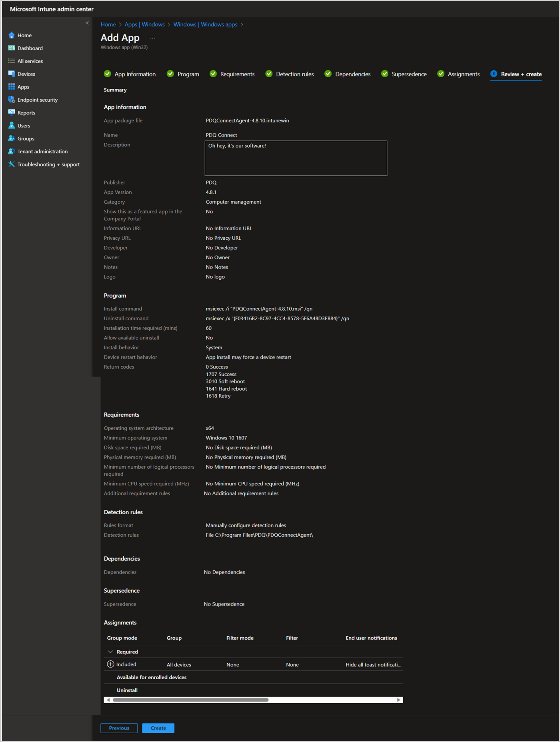
Task: Click the blue step 8 circle icon
Action: pos(494,74)
